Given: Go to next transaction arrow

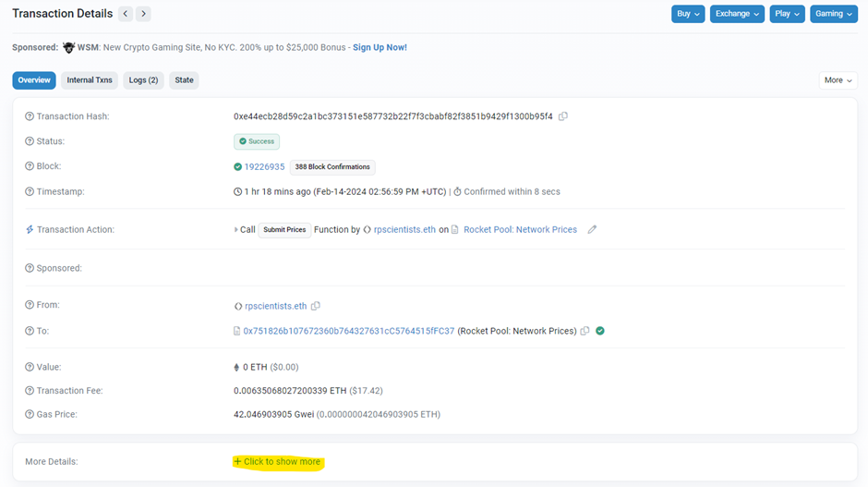Looking at the screenshot, I should [143, 14].
